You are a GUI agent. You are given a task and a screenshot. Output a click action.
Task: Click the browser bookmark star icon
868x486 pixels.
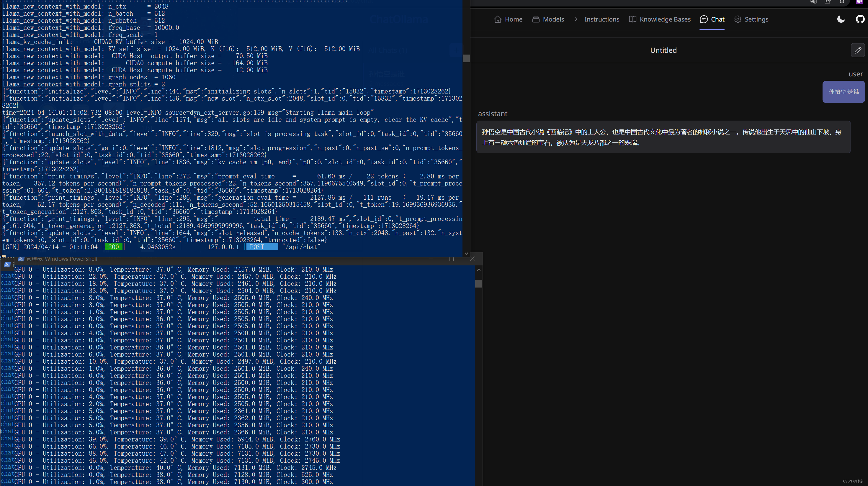(x=842, y=2)
